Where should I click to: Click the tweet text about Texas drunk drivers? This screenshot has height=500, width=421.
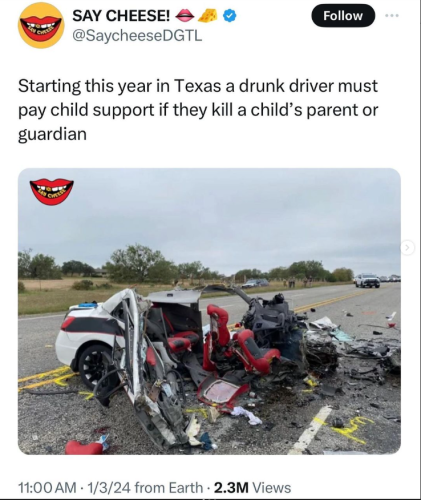pyautogui.click(x=198, y=110)
